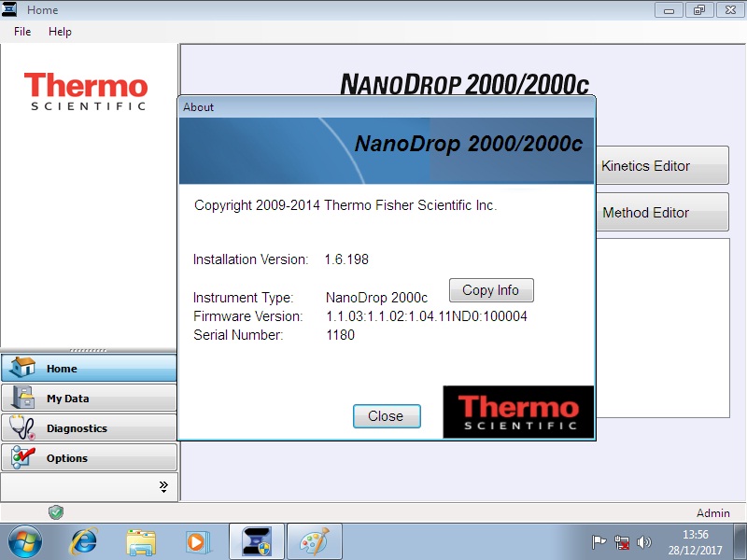The height and width of the screenshot is (560, 747).
Task: Open the Windows Start menu
Action: [x=24, y=542]
